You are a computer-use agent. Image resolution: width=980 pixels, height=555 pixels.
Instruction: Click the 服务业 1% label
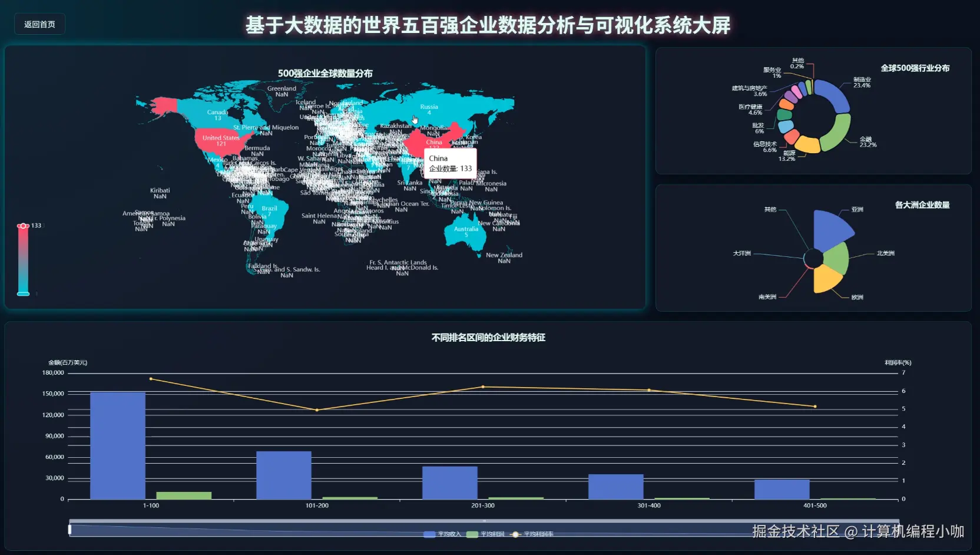[772, 72]
